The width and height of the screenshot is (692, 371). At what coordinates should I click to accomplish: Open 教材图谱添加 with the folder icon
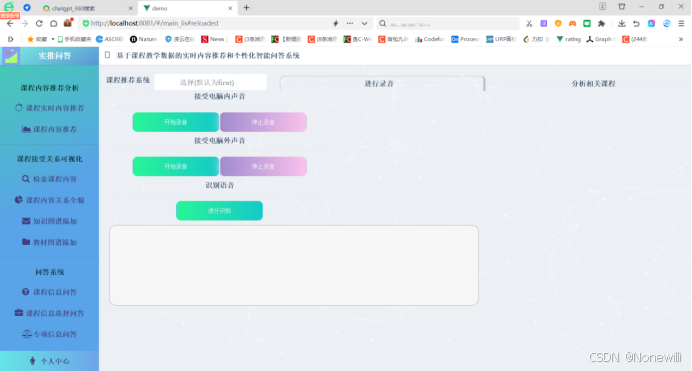49,242
